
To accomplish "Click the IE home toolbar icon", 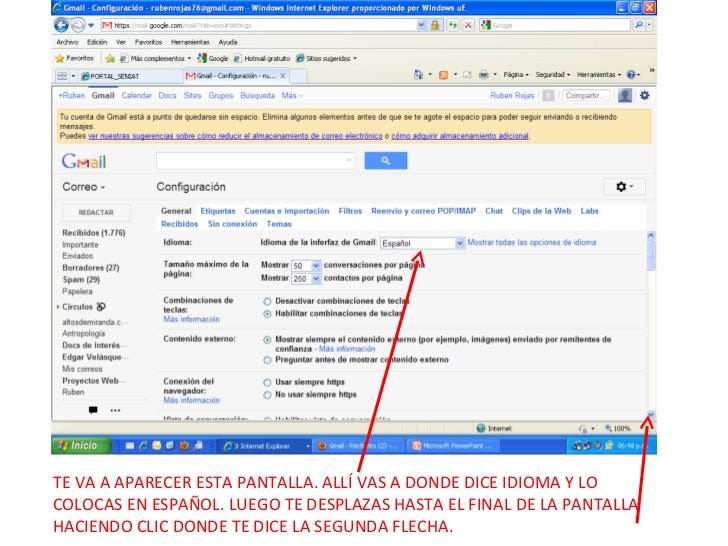I will [x=418, y=75].
